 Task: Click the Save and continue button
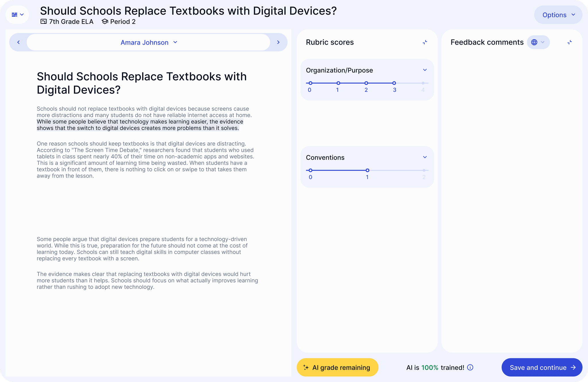click(x=541, y=367)
